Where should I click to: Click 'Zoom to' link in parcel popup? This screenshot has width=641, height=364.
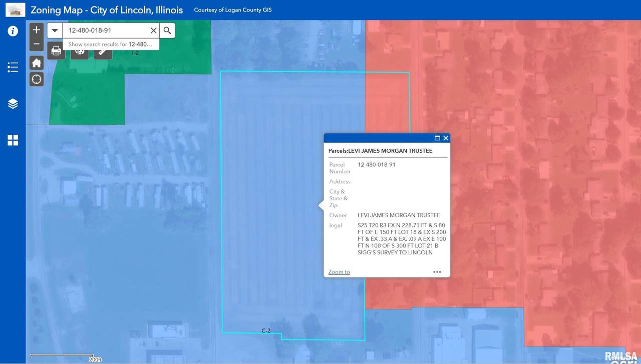(339, 272)
